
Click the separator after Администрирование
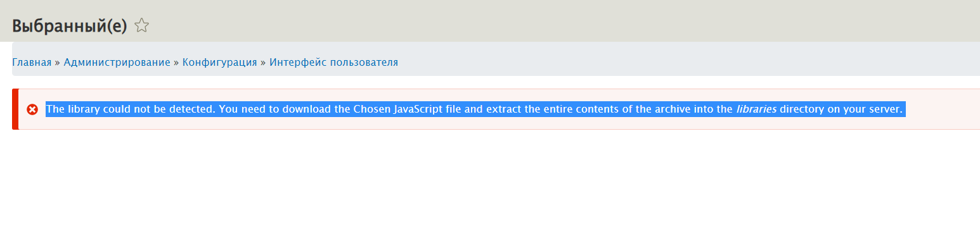pos(177,62)
